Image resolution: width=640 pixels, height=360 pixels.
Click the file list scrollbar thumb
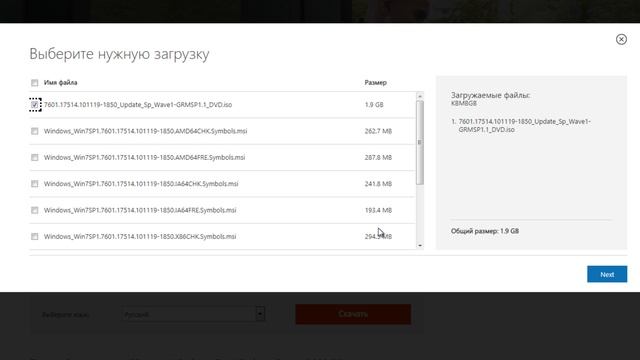tap(420, 142)
